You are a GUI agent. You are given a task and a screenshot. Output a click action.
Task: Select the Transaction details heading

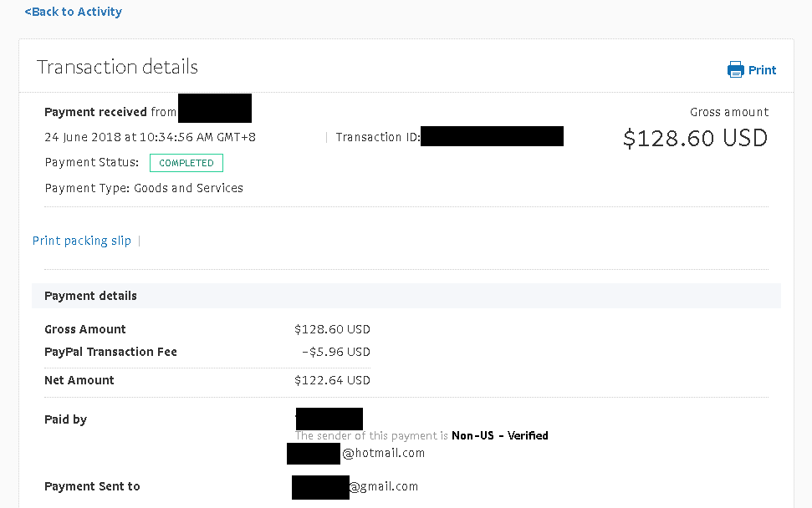pyautogui.click(x=118, y=67)
